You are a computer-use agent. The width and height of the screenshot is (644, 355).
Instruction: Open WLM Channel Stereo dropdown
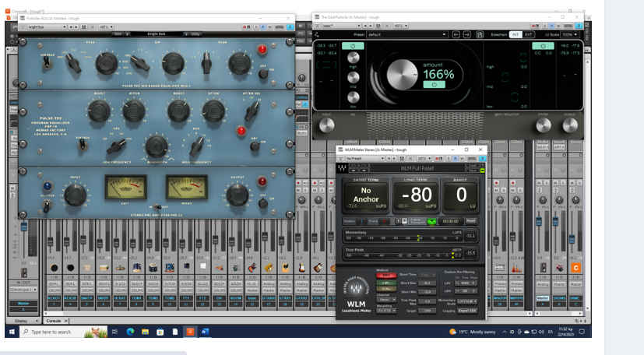pos(386,300)
